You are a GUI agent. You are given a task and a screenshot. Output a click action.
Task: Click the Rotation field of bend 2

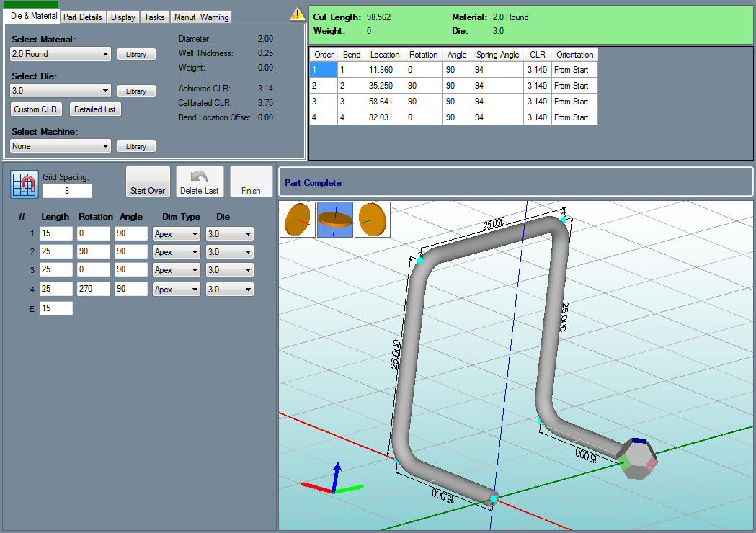pos(94,251)
